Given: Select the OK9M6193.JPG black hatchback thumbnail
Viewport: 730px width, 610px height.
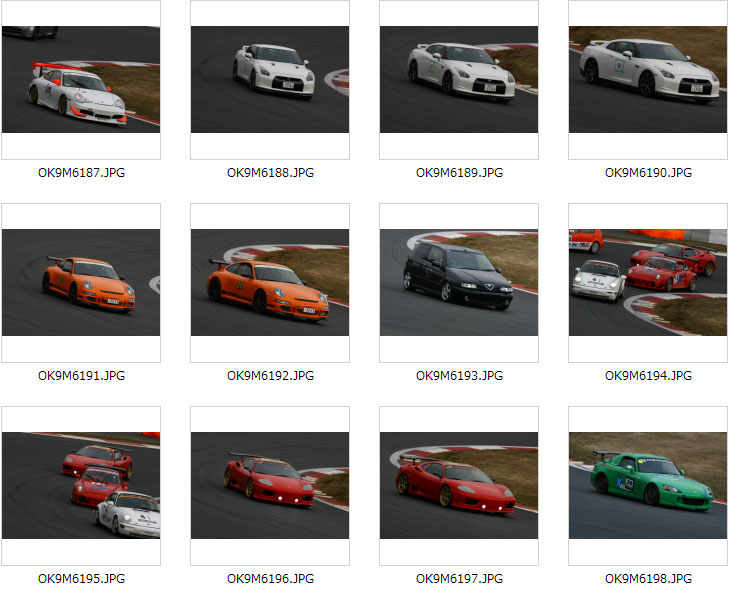Looking at the screenshot, I should coord(459,283).
